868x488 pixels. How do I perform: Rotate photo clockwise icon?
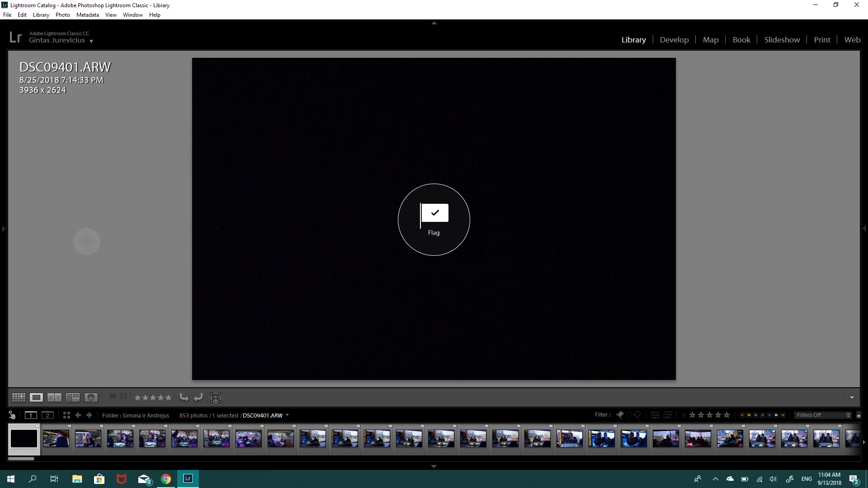[198, 398]
